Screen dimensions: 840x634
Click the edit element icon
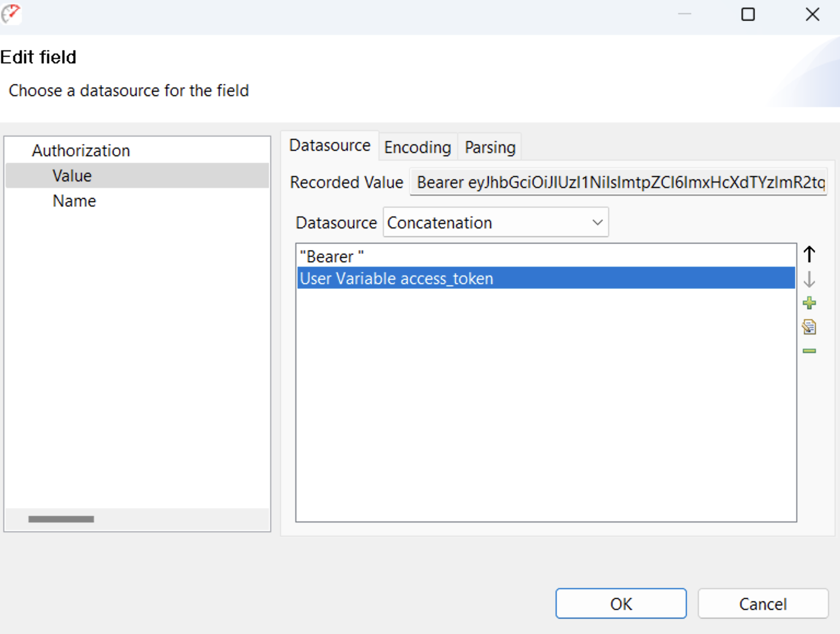point(809,327)
